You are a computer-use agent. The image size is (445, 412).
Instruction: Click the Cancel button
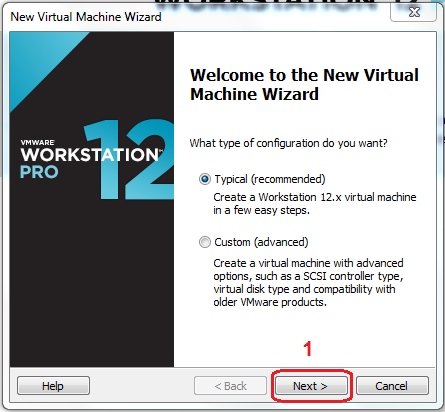(392, 386)
